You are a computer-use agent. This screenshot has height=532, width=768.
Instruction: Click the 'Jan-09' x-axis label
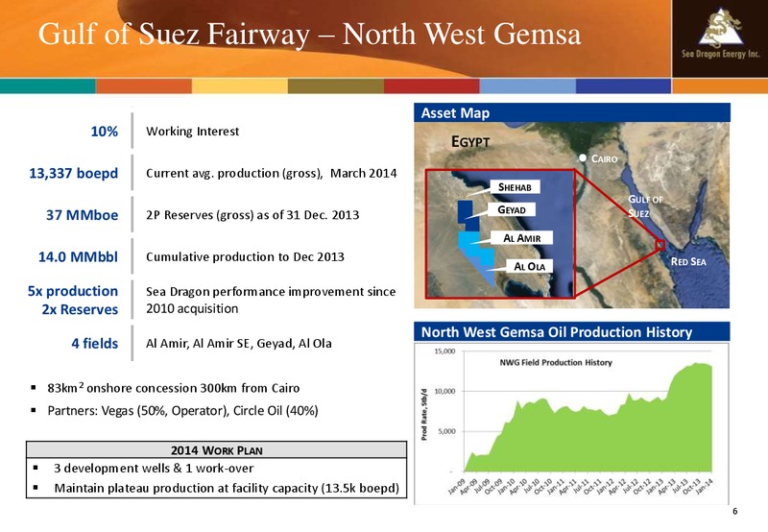pyautogui.click(x=455, y=486)
